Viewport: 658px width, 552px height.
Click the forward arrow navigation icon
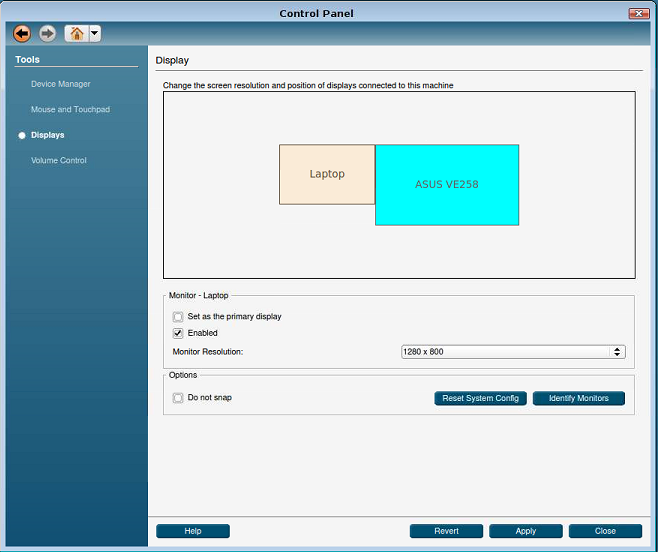47,33
